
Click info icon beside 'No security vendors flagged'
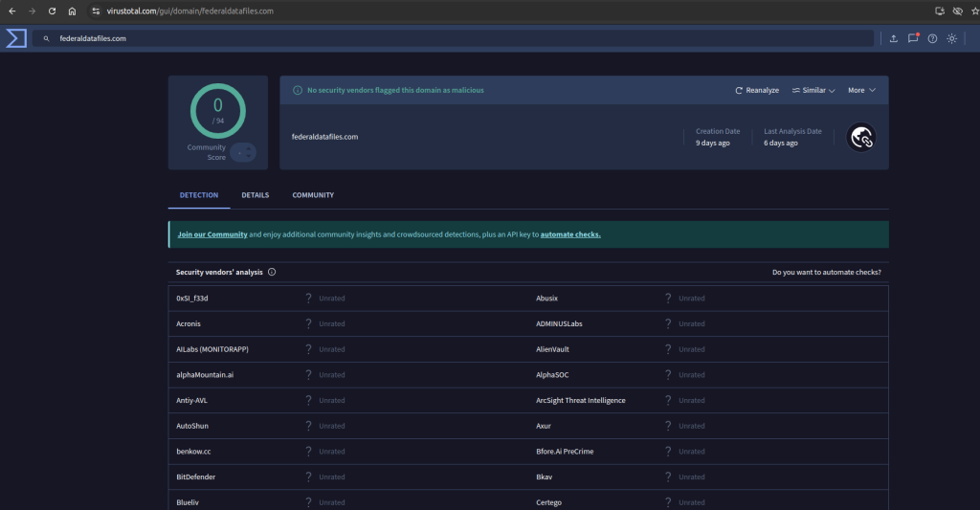click(298, 91)
